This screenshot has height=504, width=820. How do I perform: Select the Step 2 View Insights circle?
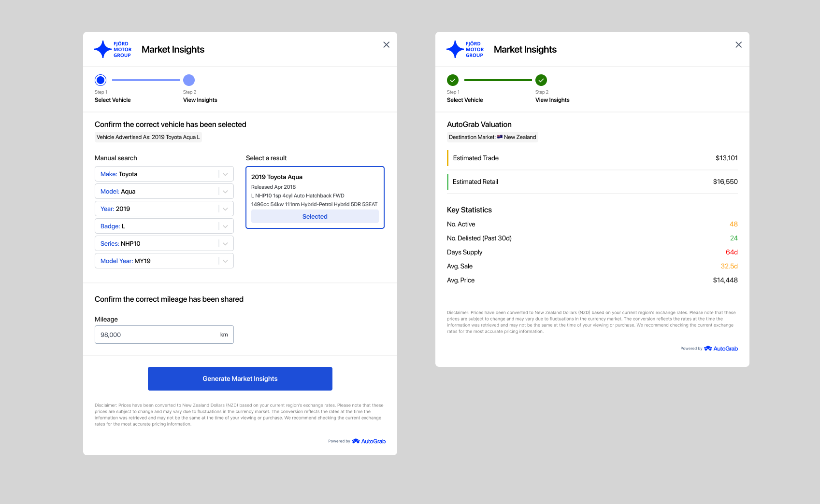(x=189, y=80)
